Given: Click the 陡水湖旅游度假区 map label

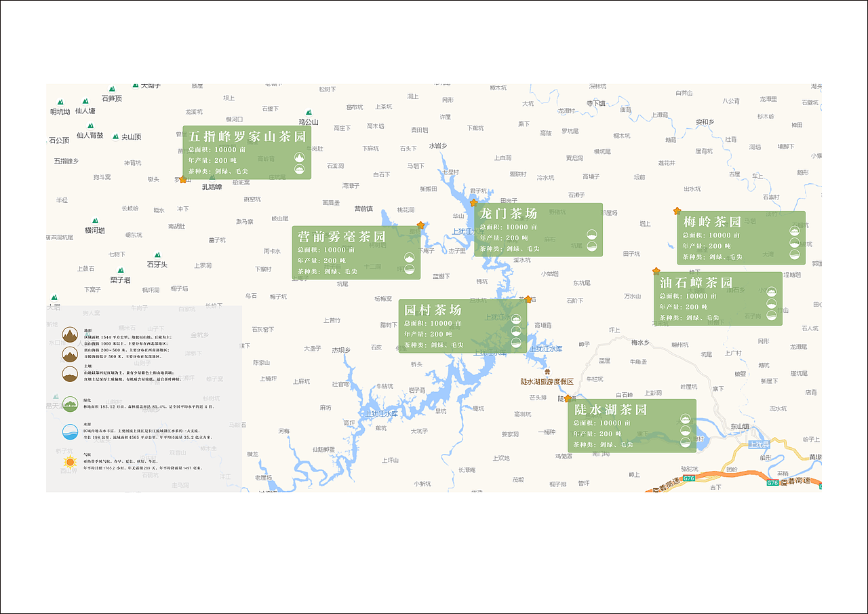Looking at the screenshot, I should [547, 382].
